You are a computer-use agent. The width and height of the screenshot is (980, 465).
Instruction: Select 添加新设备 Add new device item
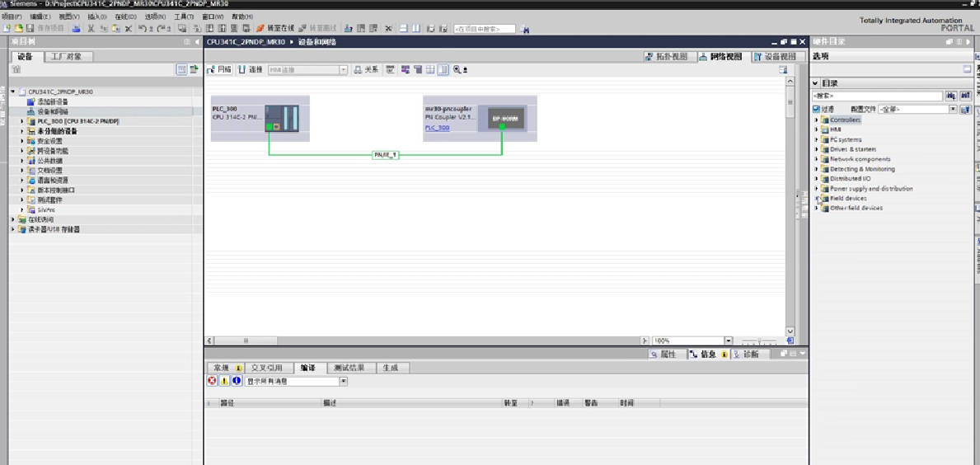point(53,101)
